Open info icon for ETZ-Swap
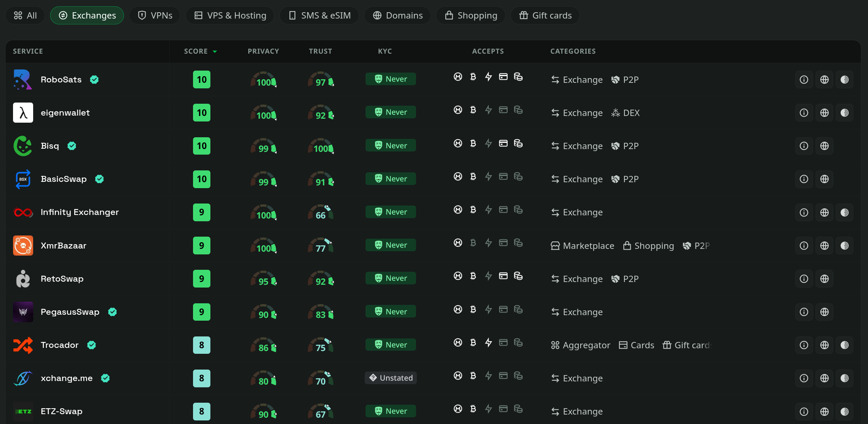This screenshot has height=424, width=868. [x=804, y=411]
